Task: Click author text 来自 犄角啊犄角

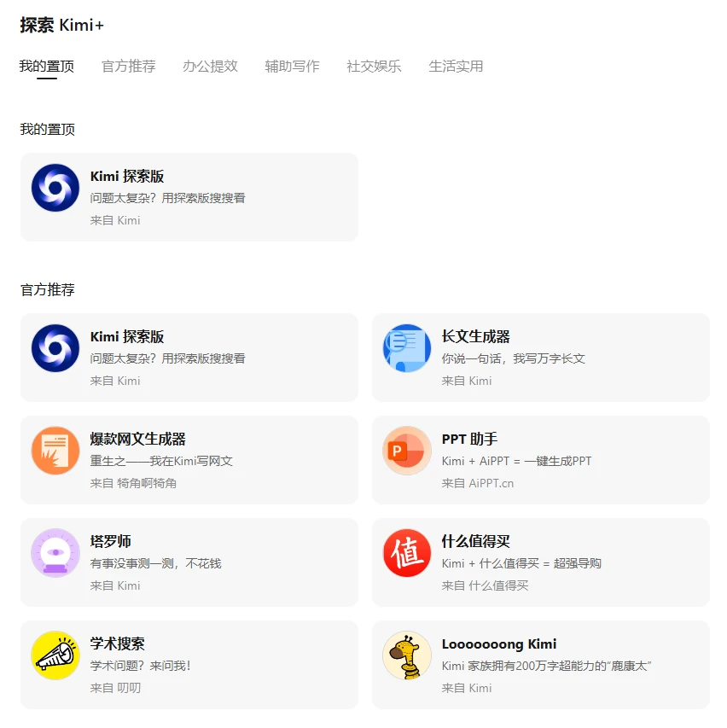Action: 133,483
